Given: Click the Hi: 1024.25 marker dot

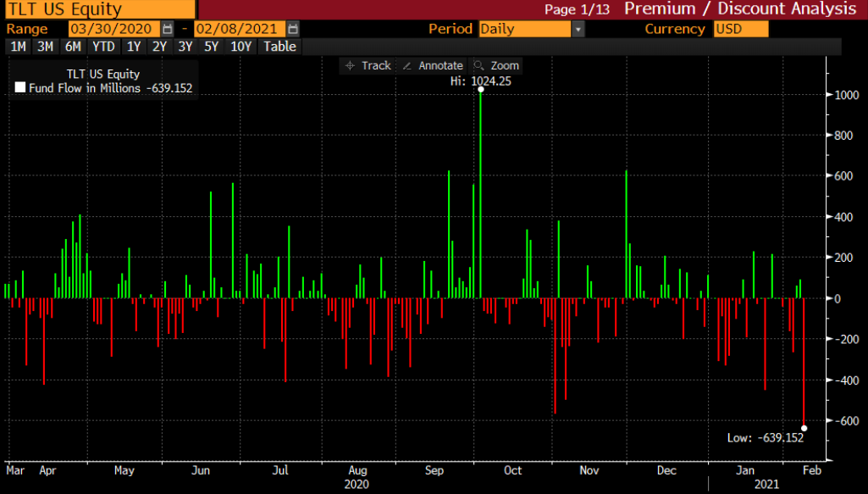Looking at the screenshot, I should tap(480, 89).
